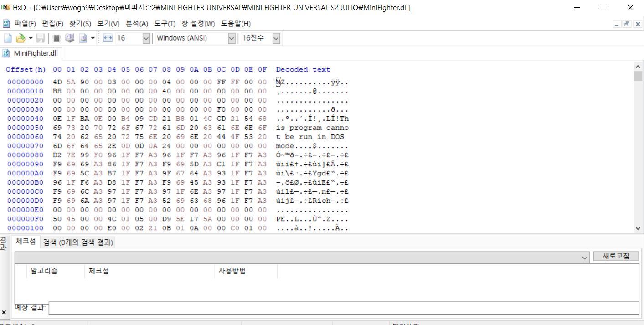This screenshot has height=325, width=644.
Task: Click the decoded 'MZ' characters
Action: 280,82
